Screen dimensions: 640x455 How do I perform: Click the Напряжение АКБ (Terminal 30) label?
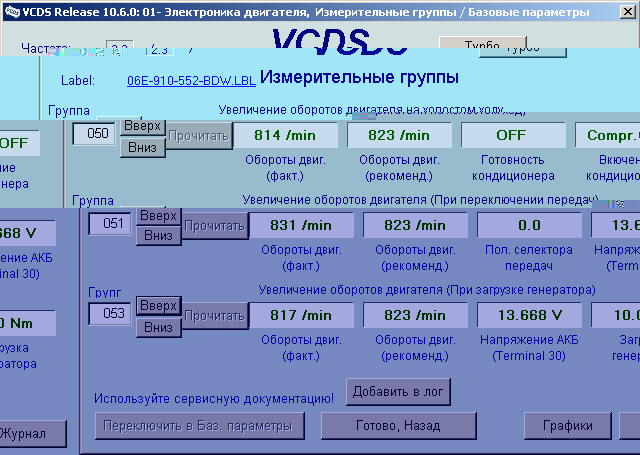point(529,348)
